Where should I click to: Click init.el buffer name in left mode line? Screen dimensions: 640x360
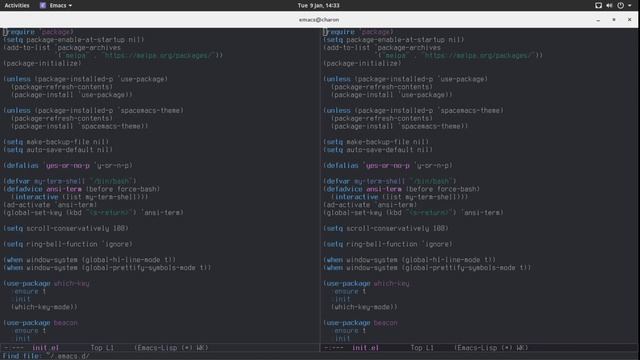pos(45,348)
